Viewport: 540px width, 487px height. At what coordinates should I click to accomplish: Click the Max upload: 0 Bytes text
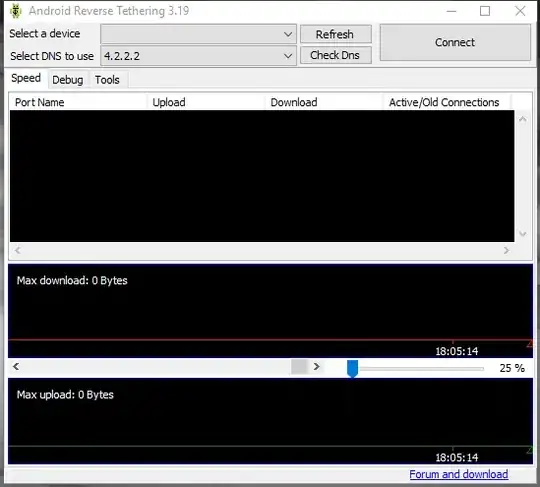click(x=65, y=394)
